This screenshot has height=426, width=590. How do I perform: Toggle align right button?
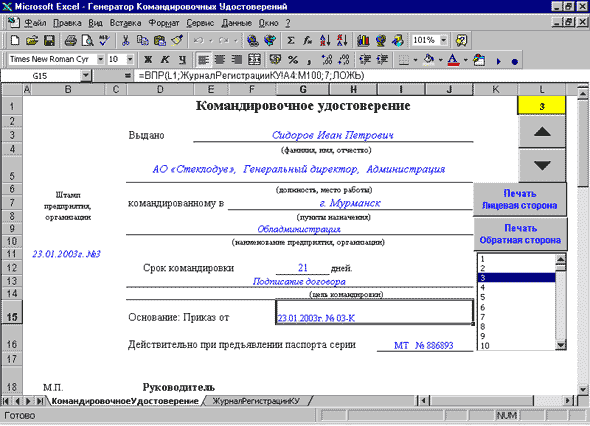(x=237, y=59)
